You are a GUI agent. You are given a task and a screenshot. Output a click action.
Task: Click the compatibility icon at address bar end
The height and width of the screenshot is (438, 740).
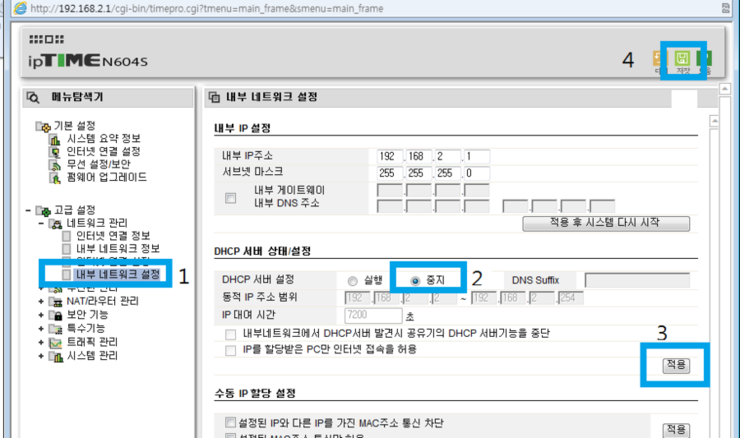pyautogui.click(x=725, y=8)
